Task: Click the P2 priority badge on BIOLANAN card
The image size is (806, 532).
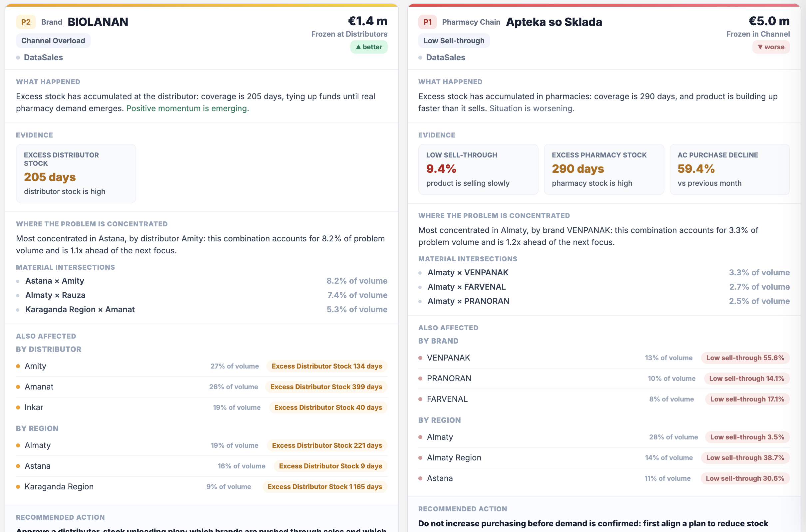Action: point(26,22)
